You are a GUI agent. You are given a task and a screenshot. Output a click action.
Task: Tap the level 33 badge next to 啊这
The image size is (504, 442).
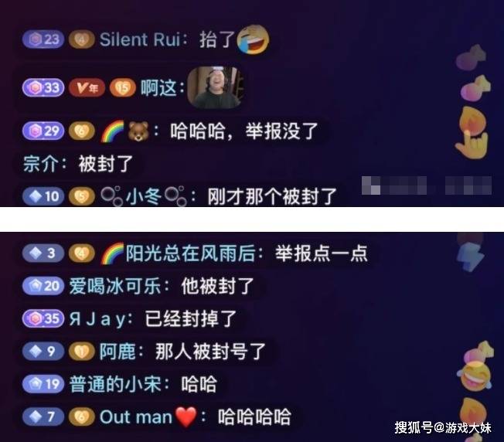43,87
